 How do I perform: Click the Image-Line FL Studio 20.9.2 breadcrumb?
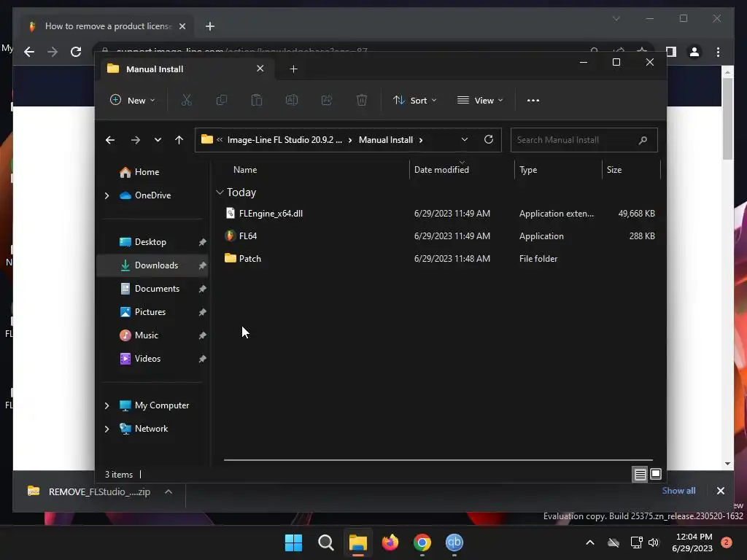tap(285, 140)
